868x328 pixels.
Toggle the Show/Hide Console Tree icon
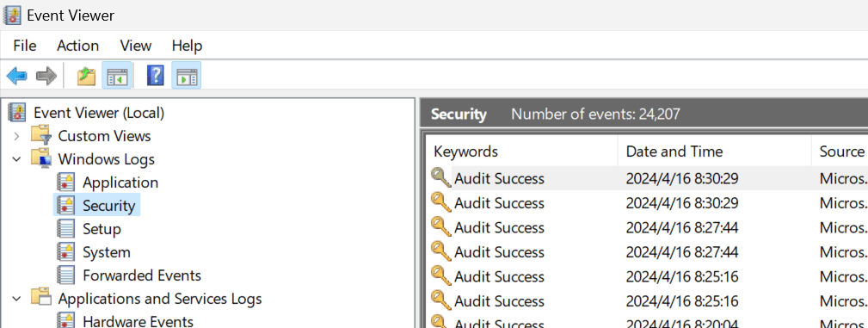point(117,76)
